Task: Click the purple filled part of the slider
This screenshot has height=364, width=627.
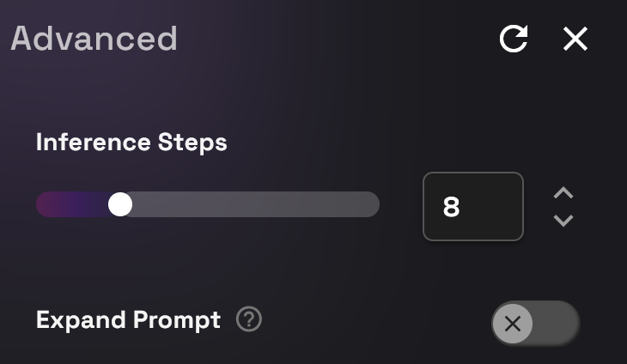Action: [x=73, y=204]
